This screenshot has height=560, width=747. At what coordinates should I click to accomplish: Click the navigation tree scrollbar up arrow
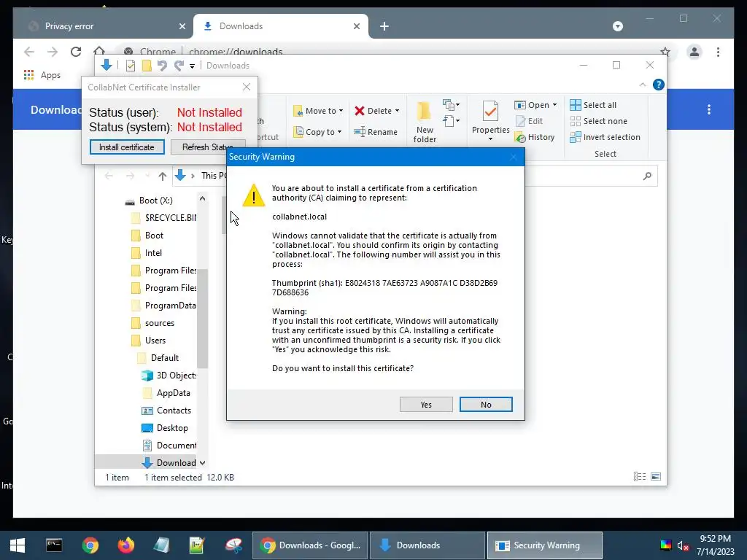click(x=203, y=198)
